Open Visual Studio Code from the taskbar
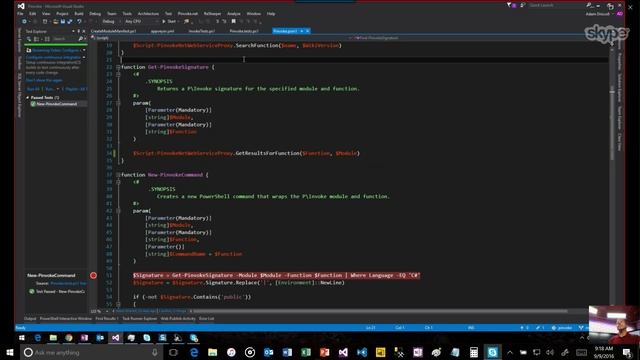640x360 pixels. point(362,352)
